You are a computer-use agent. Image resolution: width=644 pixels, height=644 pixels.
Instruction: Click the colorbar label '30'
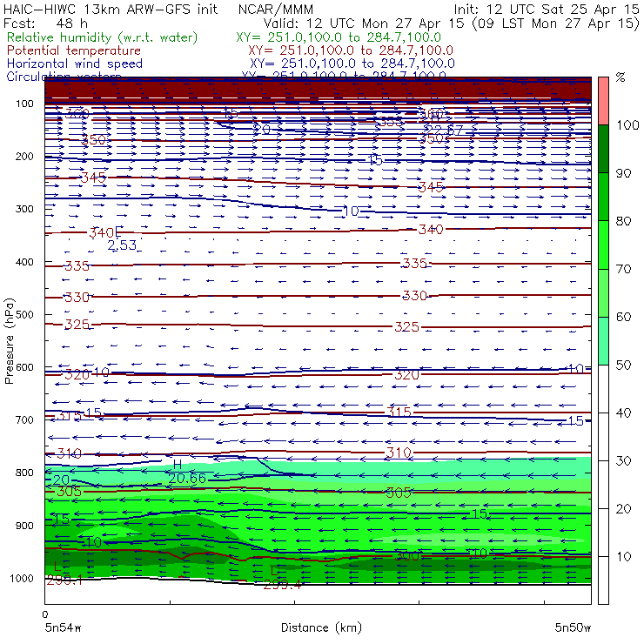click(x=623, y=461)
